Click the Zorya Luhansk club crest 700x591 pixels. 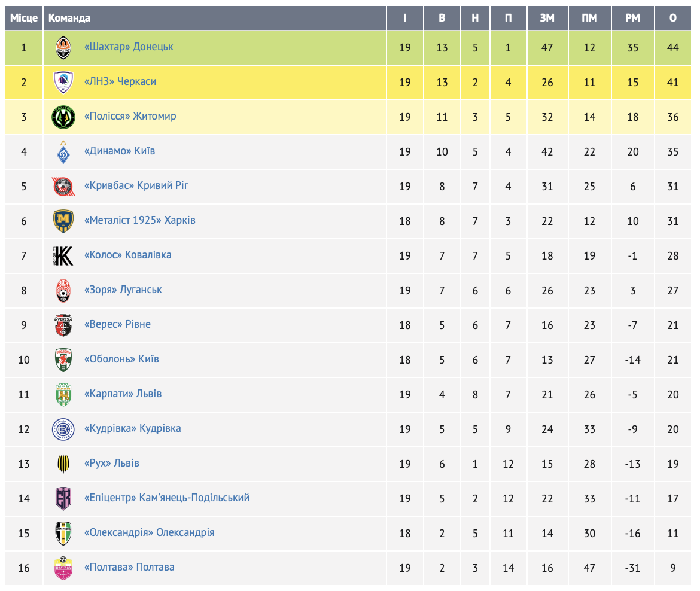tap(63, 290)
